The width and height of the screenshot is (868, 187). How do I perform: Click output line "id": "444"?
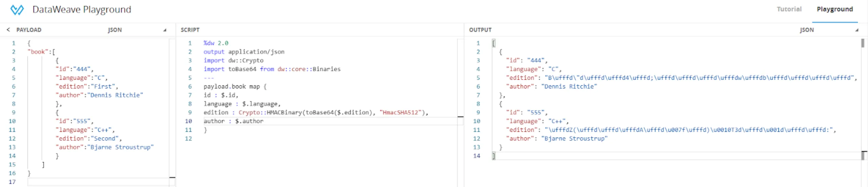[527, 60]
